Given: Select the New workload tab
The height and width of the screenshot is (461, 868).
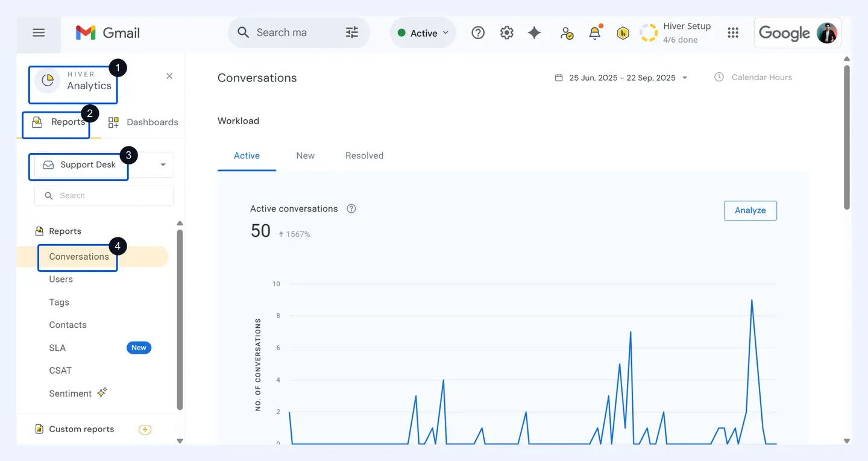Looking at the screenshot, I should tap(305, 155).
